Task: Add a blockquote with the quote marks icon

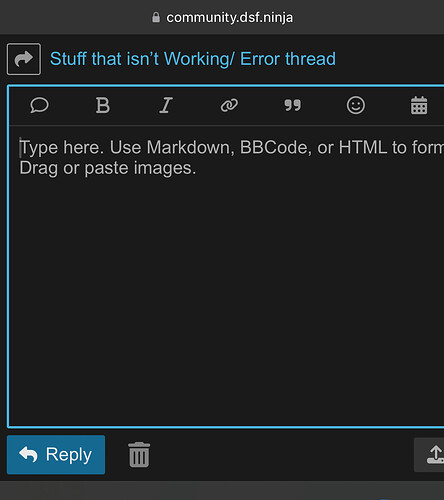Action: click(x=292, y=105)
